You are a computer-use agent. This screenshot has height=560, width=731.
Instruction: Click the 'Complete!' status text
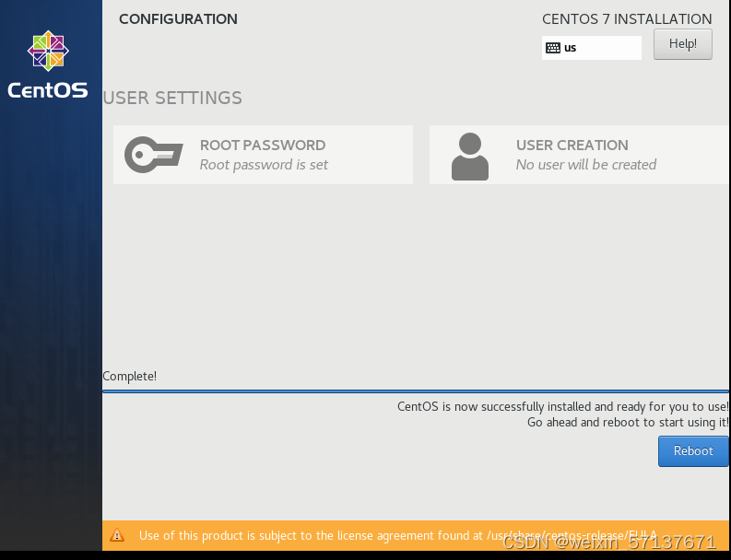pyautogui.click(x=130, y=376)
